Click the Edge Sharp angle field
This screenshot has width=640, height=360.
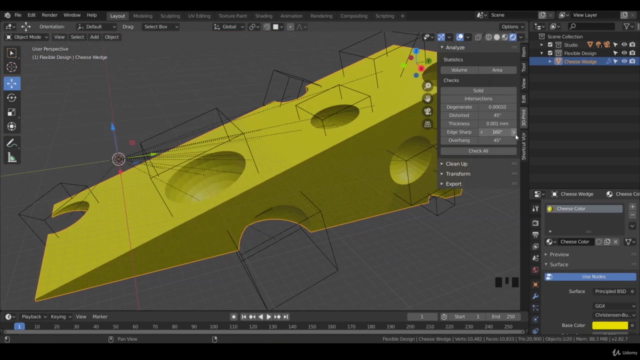[497, 132]
